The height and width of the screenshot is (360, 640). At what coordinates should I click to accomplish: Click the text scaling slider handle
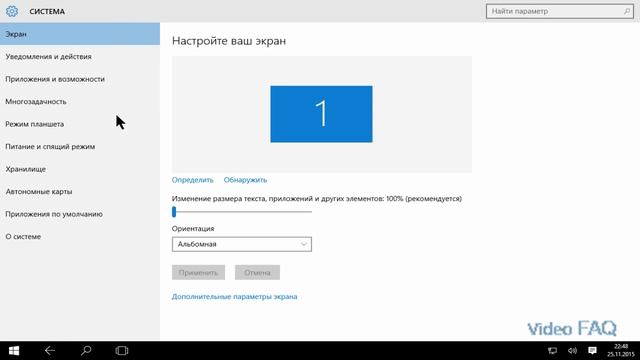pyautogui.click(x=174, y=211)
